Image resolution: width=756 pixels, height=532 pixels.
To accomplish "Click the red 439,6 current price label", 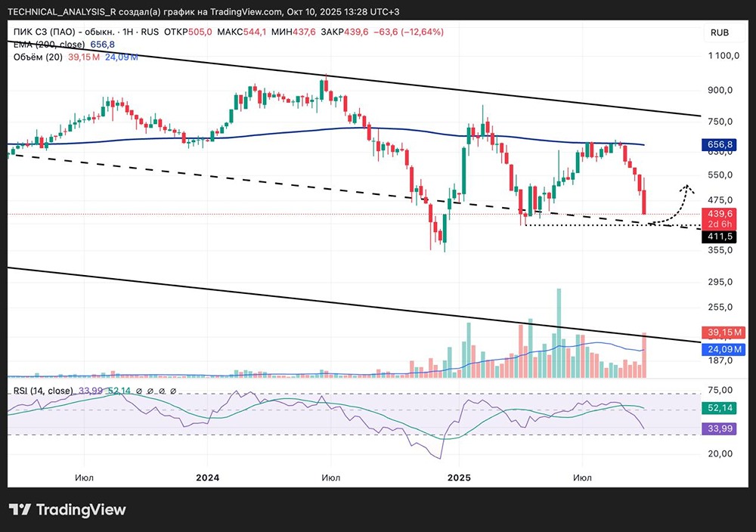I will tap(720, 215).
